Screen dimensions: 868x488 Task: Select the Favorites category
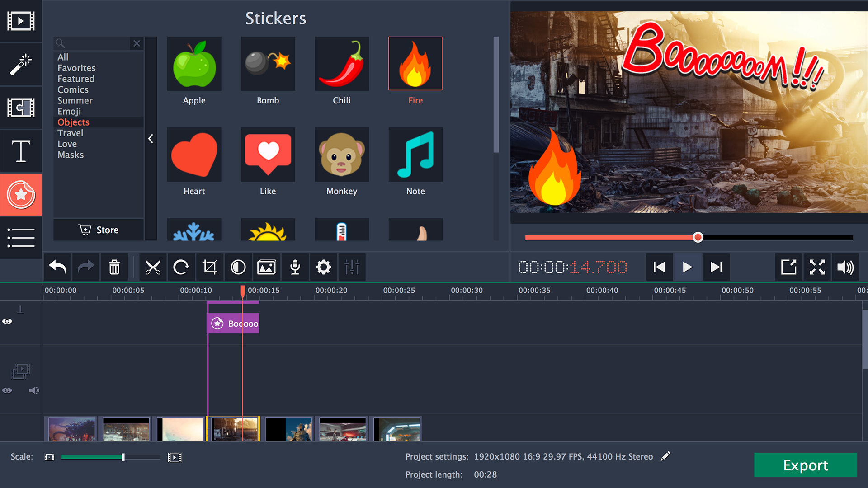(x=76, y=68)
